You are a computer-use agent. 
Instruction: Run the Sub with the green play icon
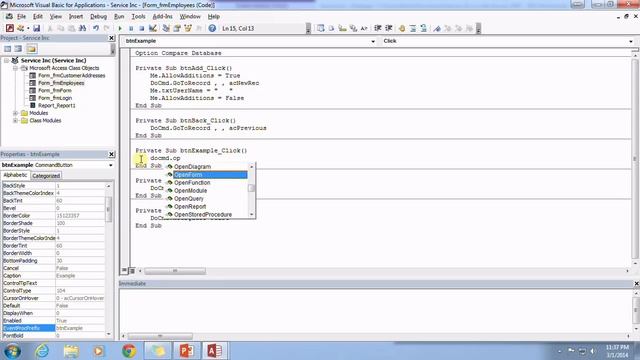(120, 28)
